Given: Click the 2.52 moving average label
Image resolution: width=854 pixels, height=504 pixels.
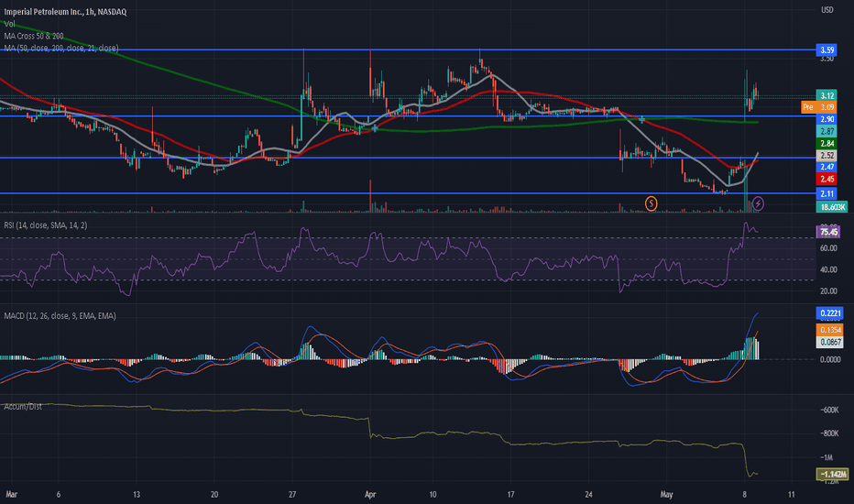Looking at the screenshot, I should point(827,155).
